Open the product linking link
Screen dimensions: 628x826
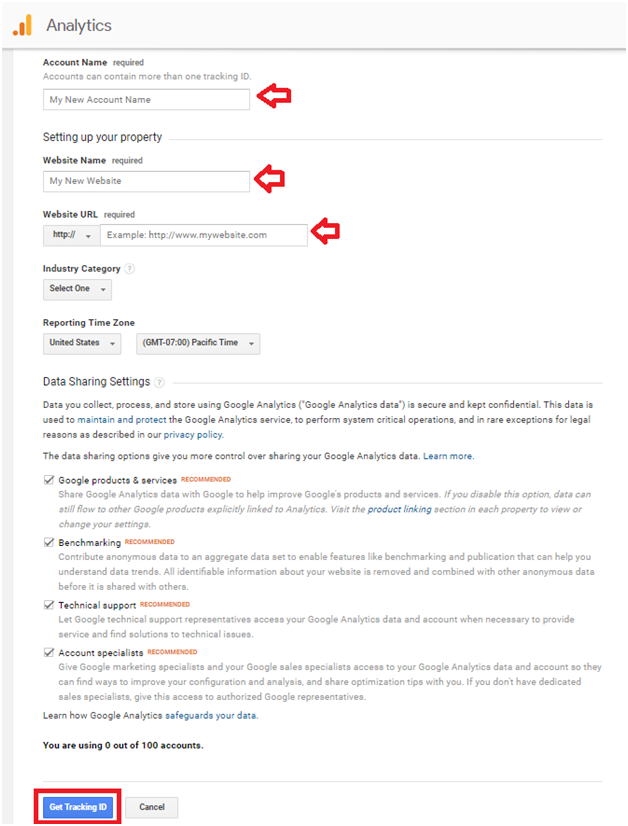pyautogui.click(x=399, y=509)
